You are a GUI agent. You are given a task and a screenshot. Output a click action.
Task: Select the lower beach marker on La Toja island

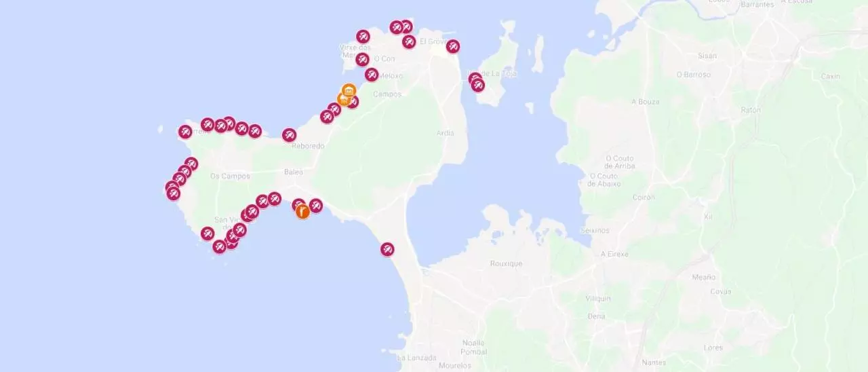[477, 85]
